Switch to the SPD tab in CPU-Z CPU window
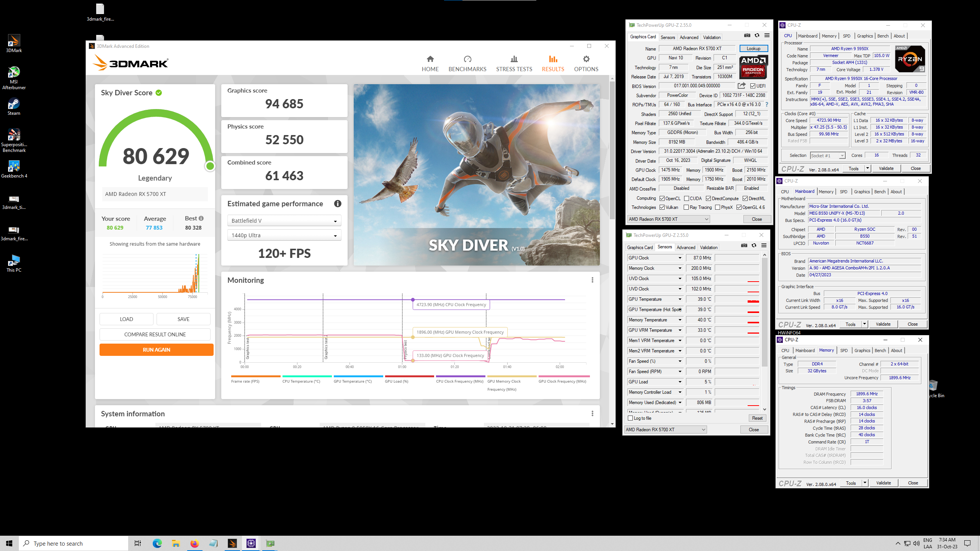 (x=846, y=36)
